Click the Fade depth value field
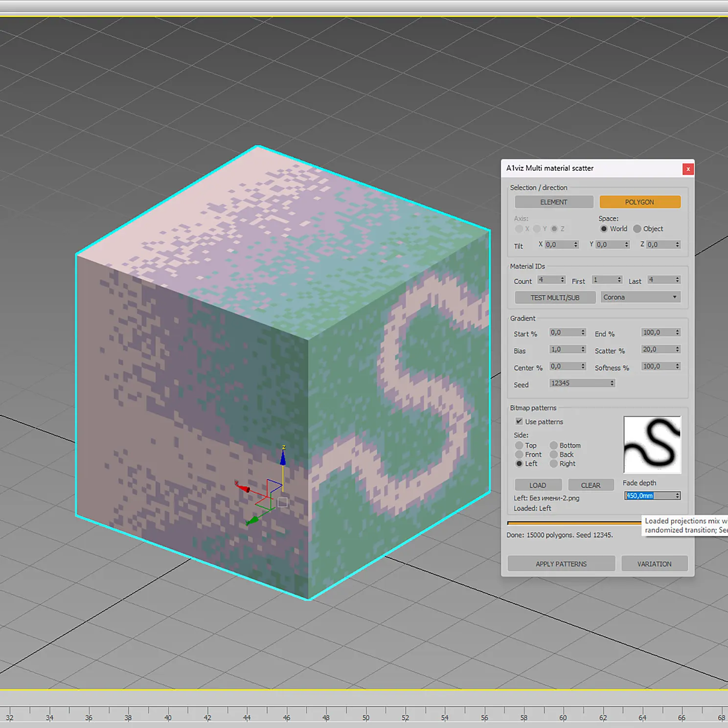This screenshot has height=728, width=728. tap(649, 496)
